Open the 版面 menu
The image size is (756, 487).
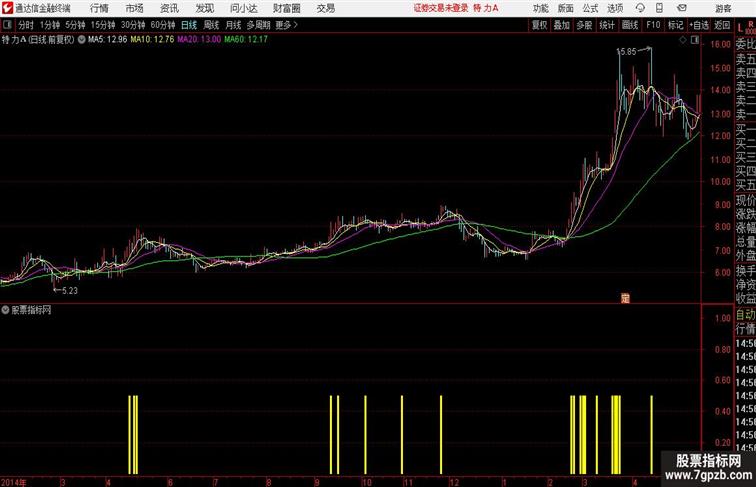point(566,8)
